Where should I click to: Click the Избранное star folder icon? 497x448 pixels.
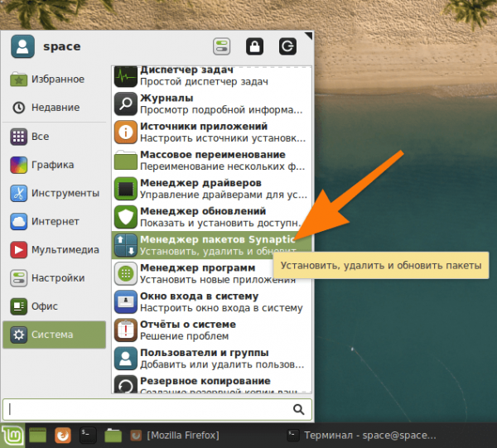pyautogui.click(x=19, y=79)
